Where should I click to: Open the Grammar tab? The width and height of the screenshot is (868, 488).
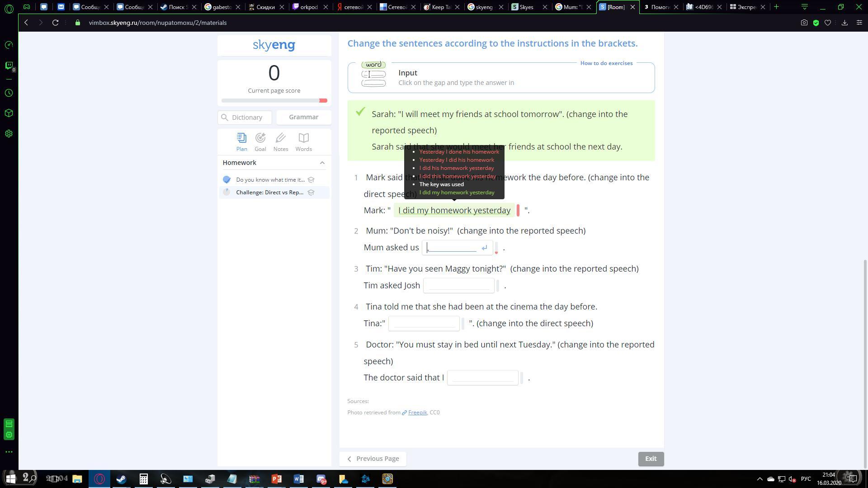pyautogui.click(x=303, y=117)
